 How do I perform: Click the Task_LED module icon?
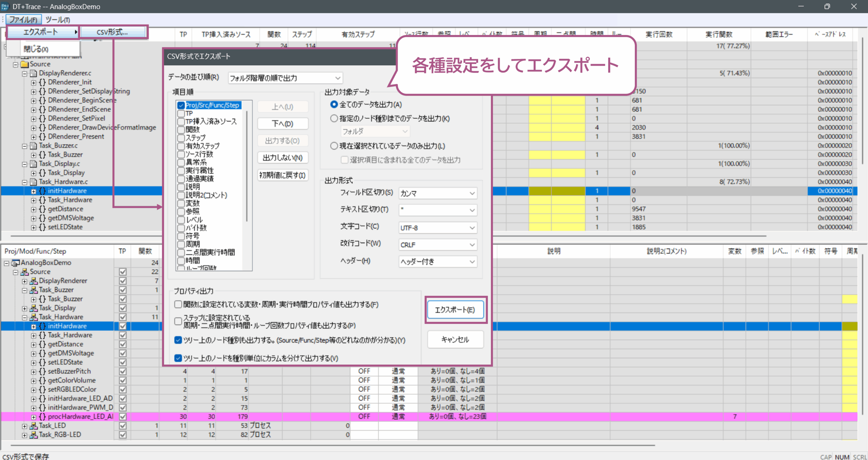click(x=33, y=426)
